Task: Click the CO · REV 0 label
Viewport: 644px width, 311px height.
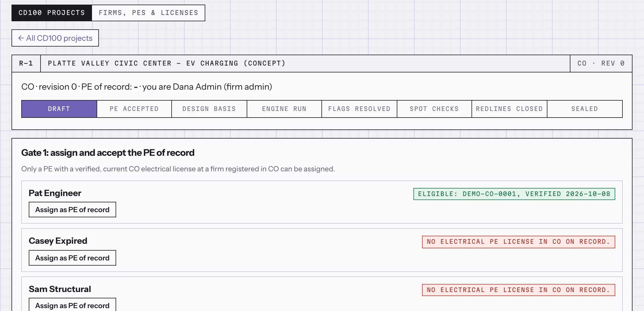Action: [601, 64]
